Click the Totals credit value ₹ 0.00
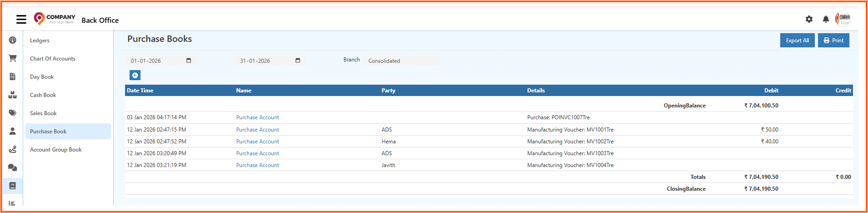 [x=843, y=177]
